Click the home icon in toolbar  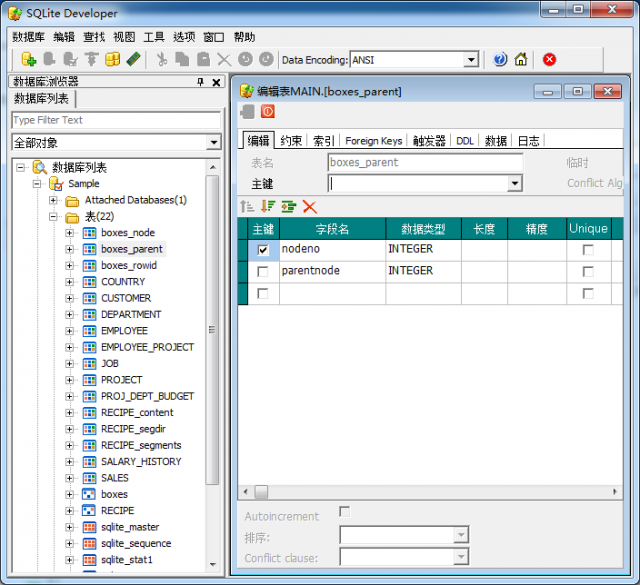[521, 60]
